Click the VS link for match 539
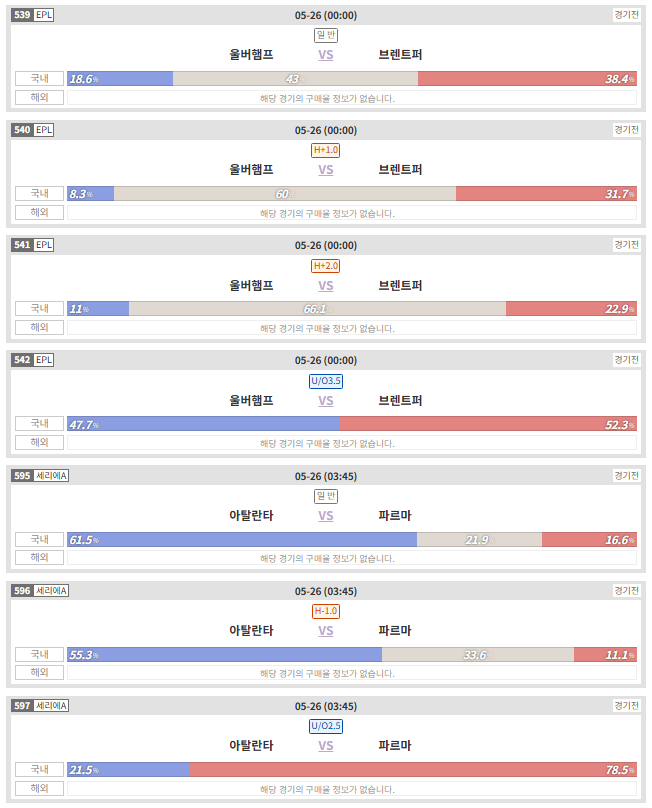Viewport: 652px width, 808px height. (x=325, y=55)
